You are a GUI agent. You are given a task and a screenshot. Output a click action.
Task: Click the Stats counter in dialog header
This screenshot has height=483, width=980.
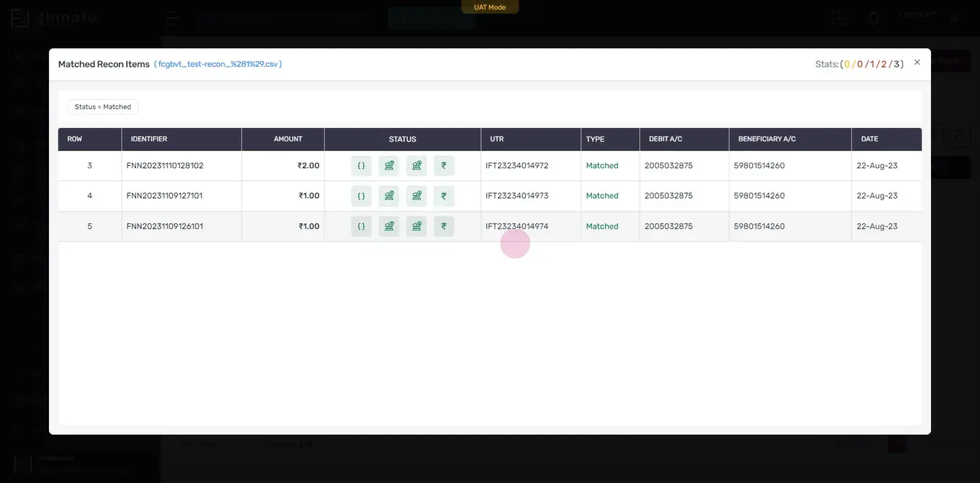pos(860,64)
